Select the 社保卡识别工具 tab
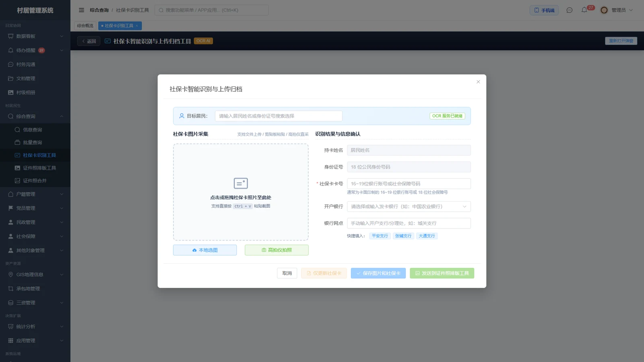The height and width of the screenshot is (362, 644). [x=119, y=26]
